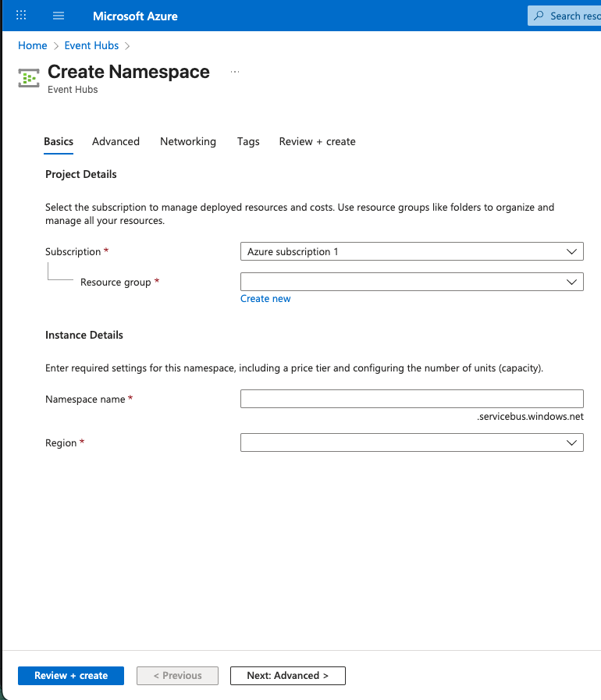This screenshot has height=700, width=601.
Task: Click the Event Hubs namespace icon
Action: coord(29,78)
